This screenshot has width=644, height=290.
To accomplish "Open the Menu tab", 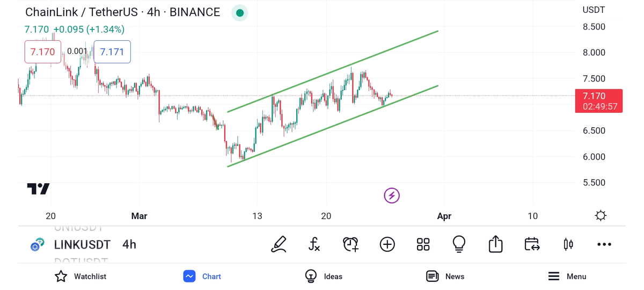I will pyautogui.click(x=567, y=276).
